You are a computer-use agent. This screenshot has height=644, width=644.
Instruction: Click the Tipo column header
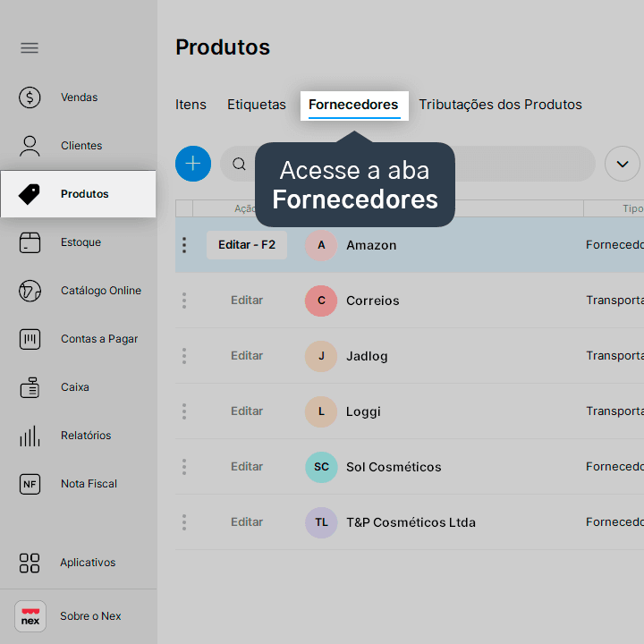pyautogui.click(x=614, y=208)
